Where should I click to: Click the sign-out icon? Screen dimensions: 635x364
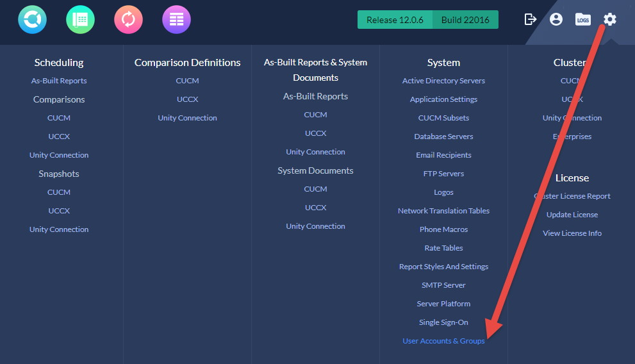tap(530, 19)
